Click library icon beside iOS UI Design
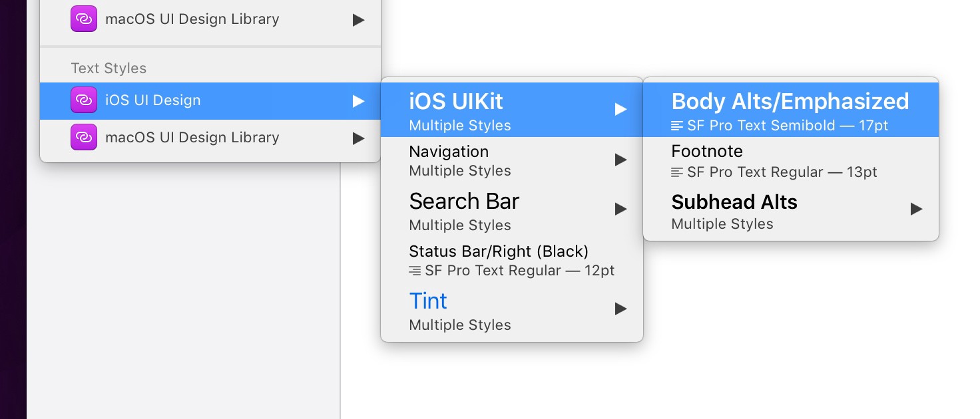Screen dimensions: 980x419 84,100
